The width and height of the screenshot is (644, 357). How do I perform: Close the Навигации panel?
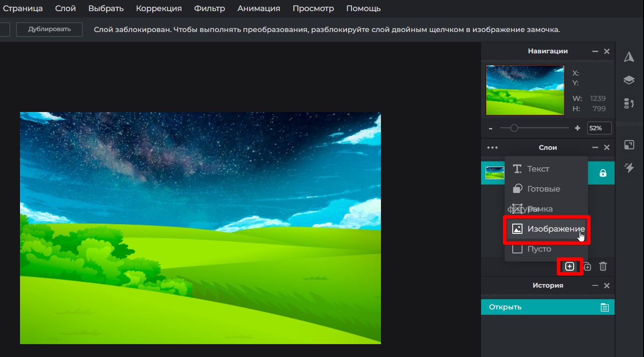coord(607,52)
